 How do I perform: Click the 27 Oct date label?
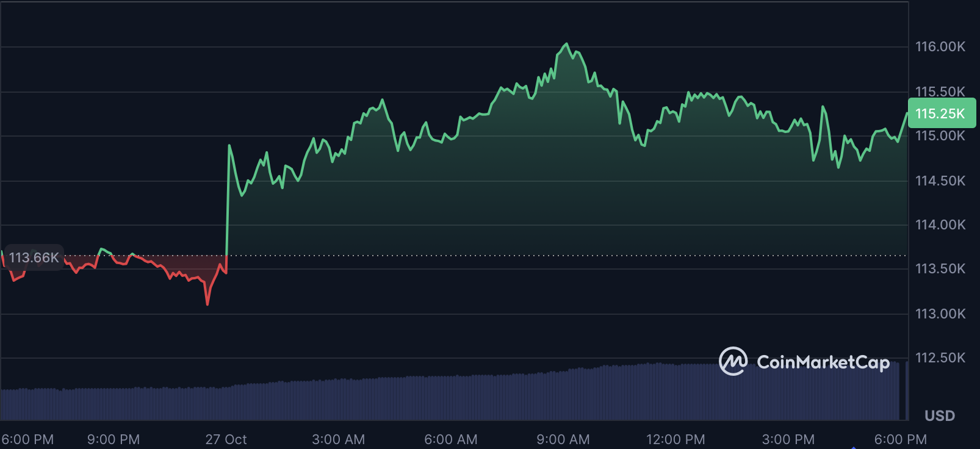click(226, 439)
